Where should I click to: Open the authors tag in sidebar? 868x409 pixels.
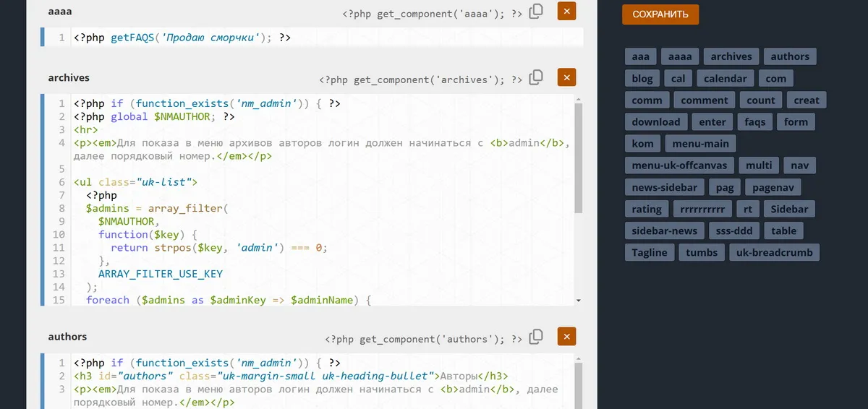(790, 56)
